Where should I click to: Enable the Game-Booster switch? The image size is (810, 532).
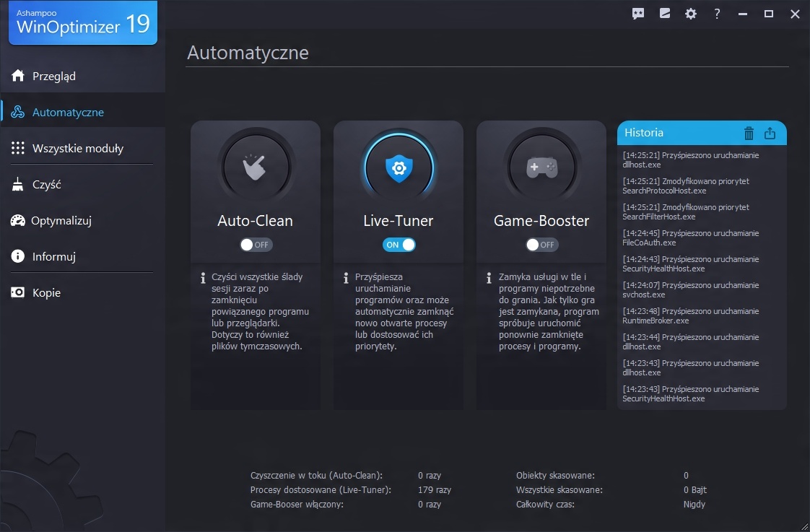click(542, 245)
